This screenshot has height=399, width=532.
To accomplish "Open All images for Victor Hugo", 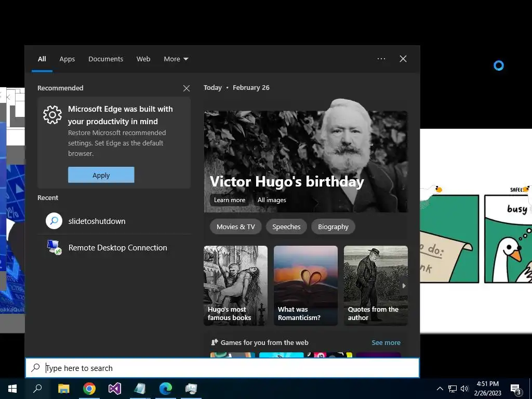I will point(272,200).
